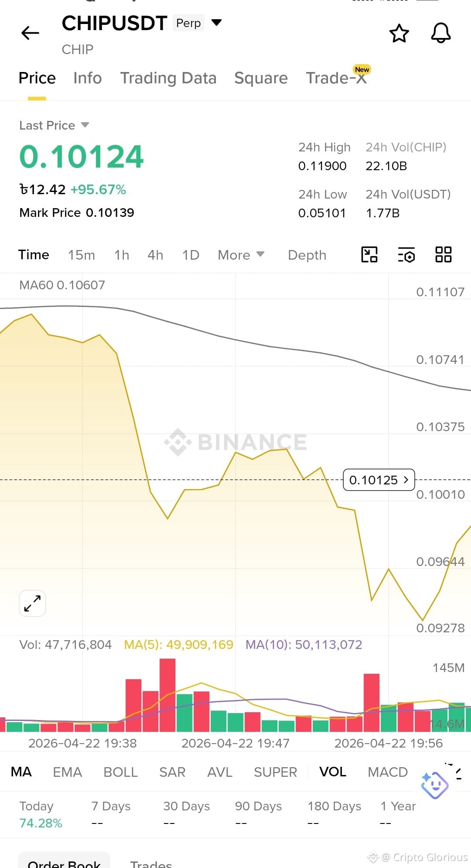The width and height of the screenshot is (471, 868).
Task: Open the CHIPUSDT Perp pair dropdown
Action: click(216, 22)
